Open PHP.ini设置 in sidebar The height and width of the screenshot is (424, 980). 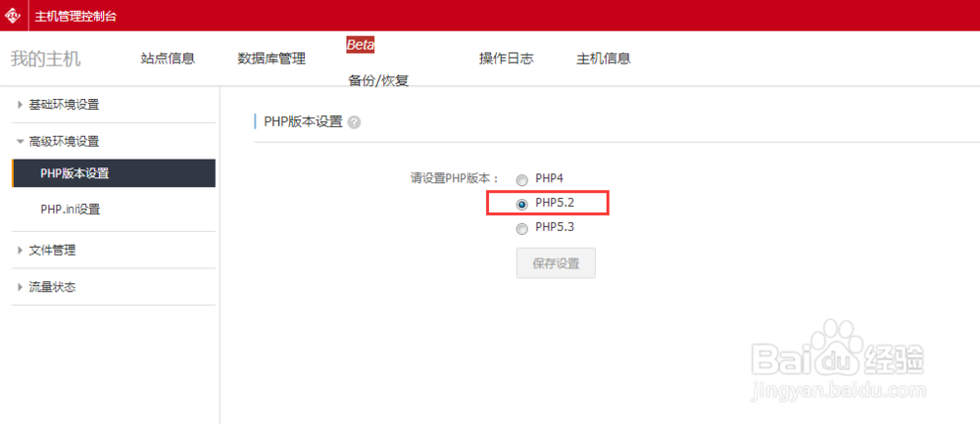tap(70, 210)
